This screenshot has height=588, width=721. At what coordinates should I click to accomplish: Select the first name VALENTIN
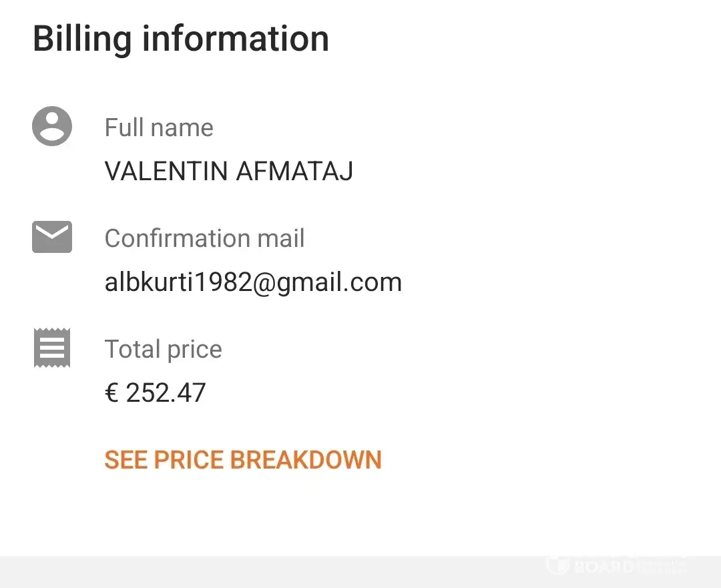pyautogui.click(x=166, y=172)
